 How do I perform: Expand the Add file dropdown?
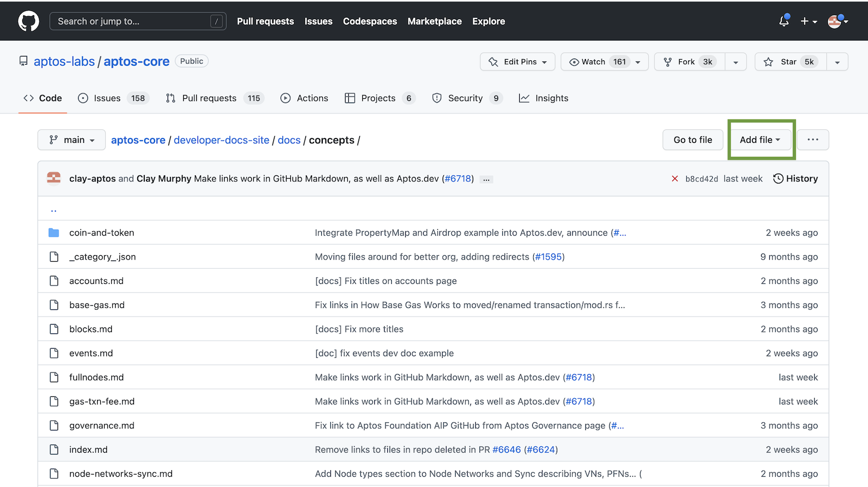(x=760, y=140)
